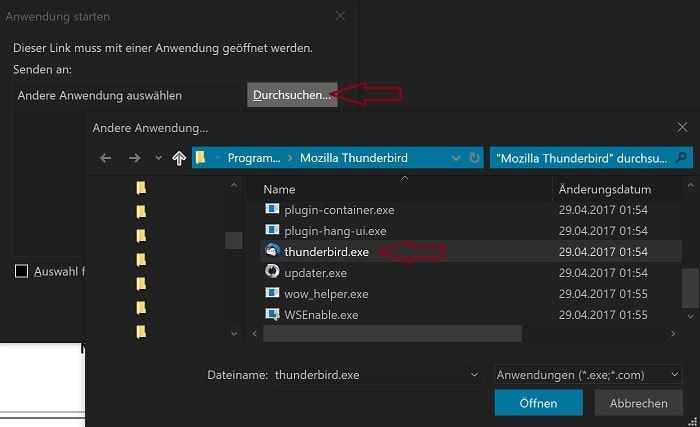
Task: Click horizontal scrollbar right arrow
Action: click(x=673, y=334)
